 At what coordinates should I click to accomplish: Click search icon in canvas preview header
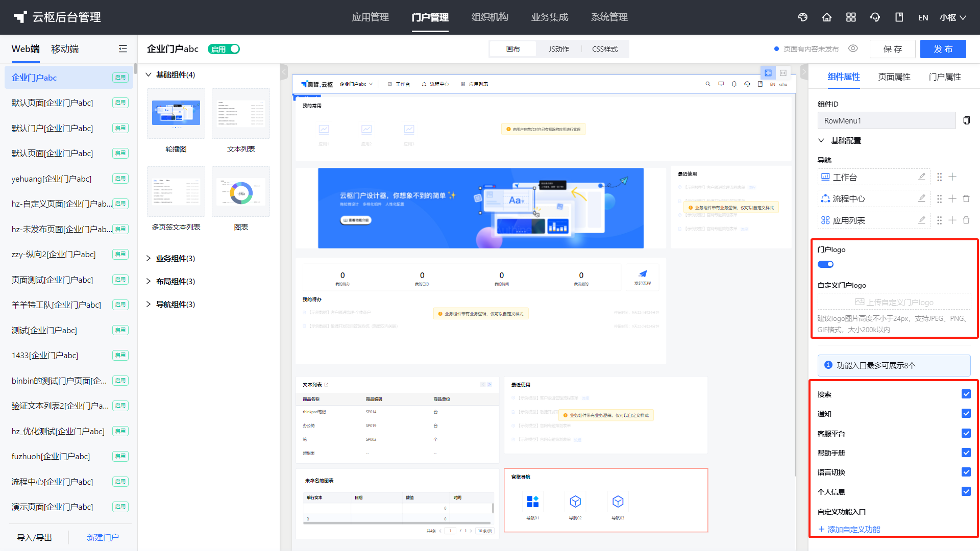click(708, 84)
